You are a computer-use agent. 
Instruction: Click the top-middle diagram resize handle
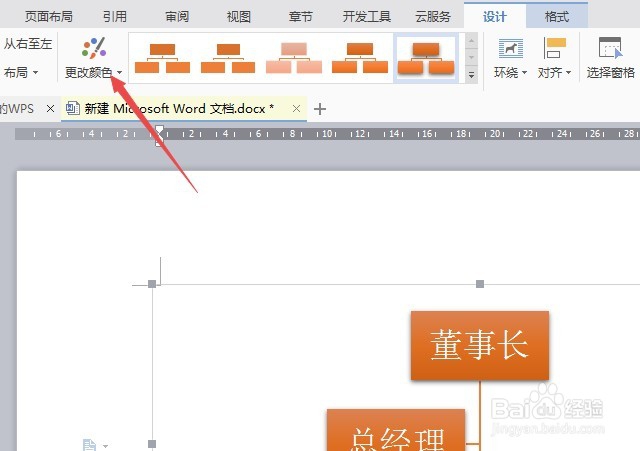480,284
